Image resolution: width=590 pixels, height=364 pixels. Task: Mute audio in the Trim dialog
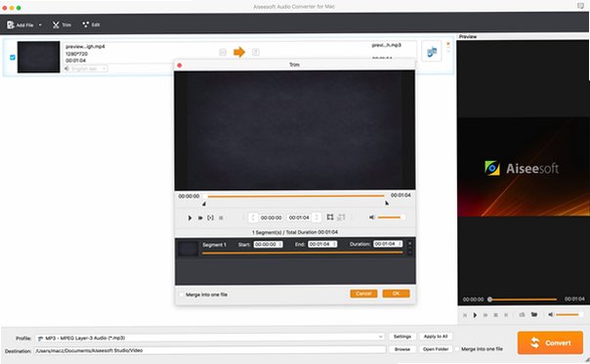[x=372, y=218]
